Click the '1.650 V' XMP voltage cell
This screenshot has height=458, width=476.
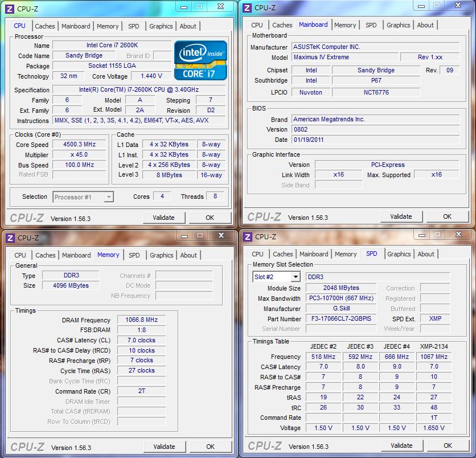(434, 428)
